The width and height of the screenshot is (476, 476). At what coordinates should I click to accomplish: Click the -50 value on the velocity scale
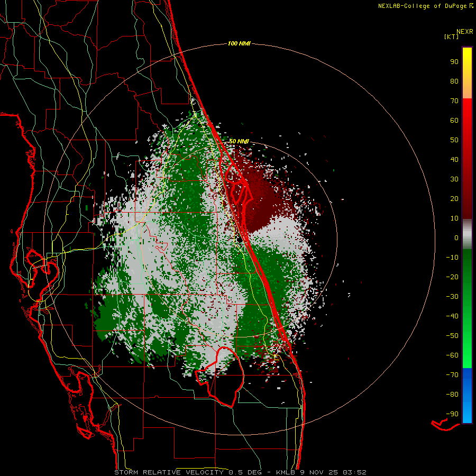pyautogui.click(x=452, y=336)
